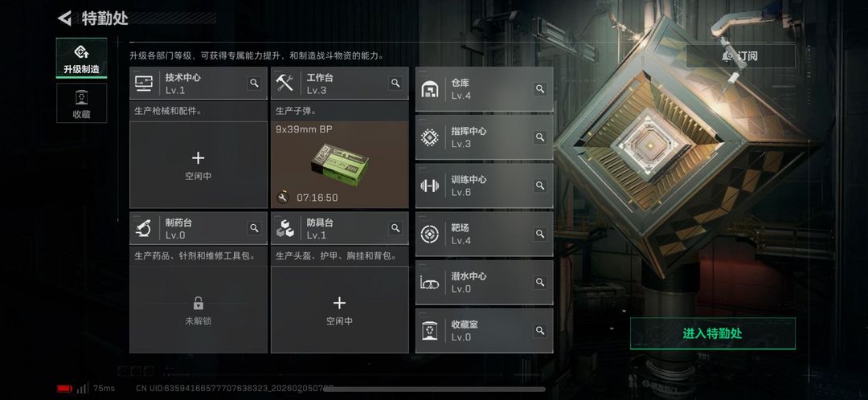Click the 订阅 subscribe button
This screenshot has height=400, width=868.
point(741,56)
